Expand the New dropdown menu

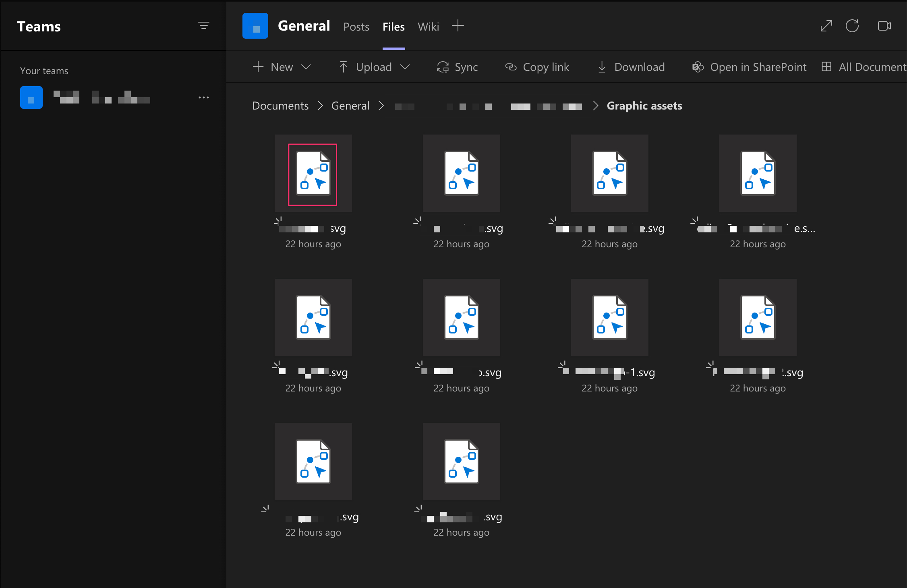point(307,67)
